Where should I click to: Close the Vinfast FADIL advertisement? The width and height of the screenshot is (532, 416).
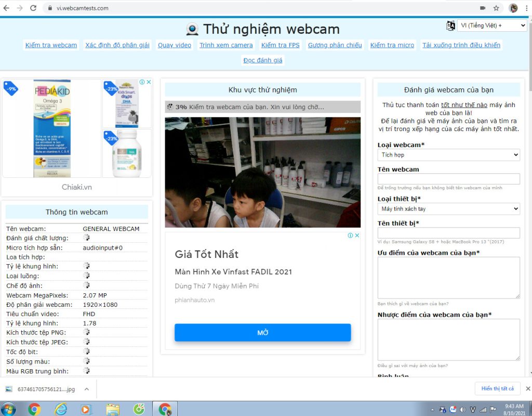pyautogui.click(x=357, y=236)
